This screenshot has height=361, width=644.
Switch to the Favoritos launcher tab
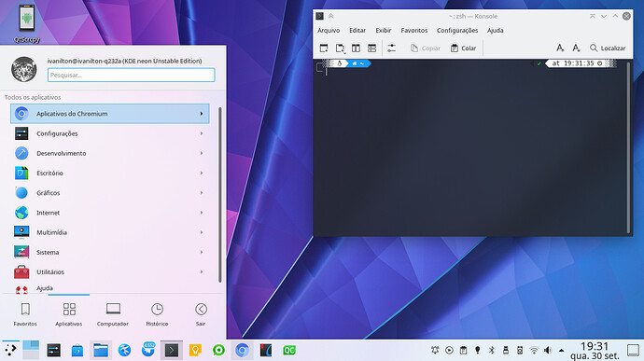click(25, 314)
